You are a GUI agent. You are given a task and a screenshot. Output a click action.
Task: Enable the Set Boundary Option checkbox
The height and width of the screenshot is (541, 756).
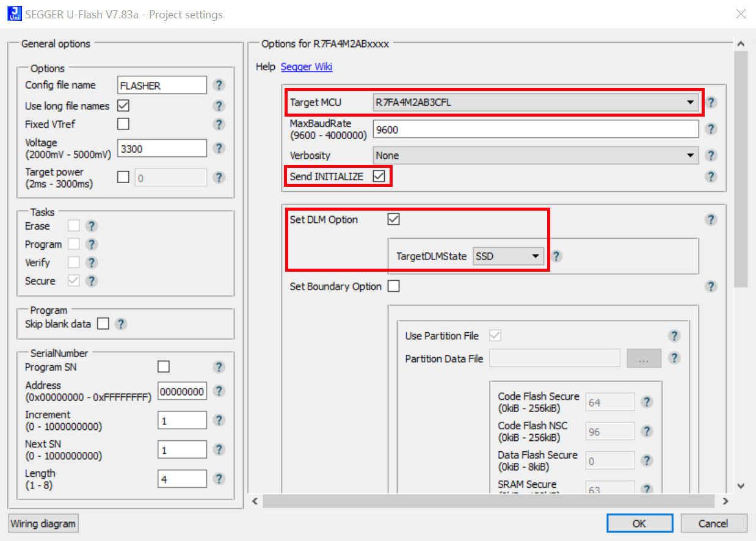point(394,286)
